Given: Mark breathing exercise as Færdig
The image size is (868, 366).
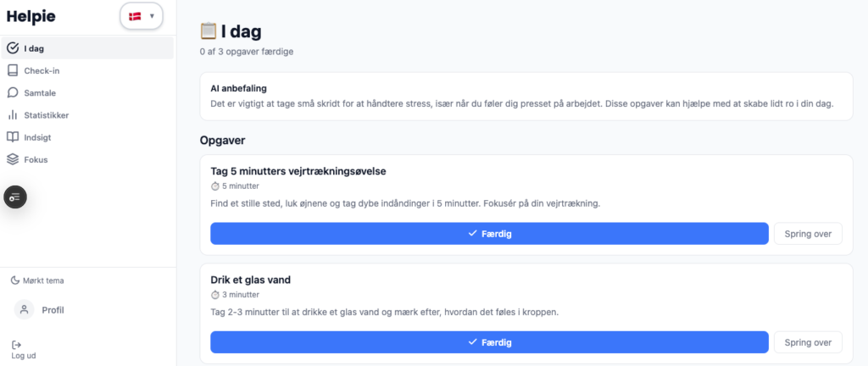Looking at the screenshot, I should (x=489, y=233).
